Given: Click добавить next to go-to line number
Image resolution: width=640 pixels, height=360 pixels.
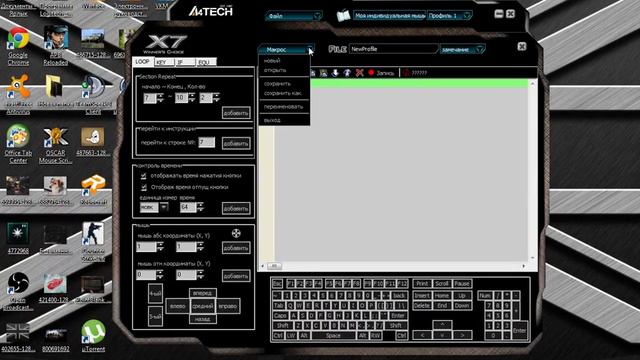Looking at the screenshot, I should (x=236, y=143).
